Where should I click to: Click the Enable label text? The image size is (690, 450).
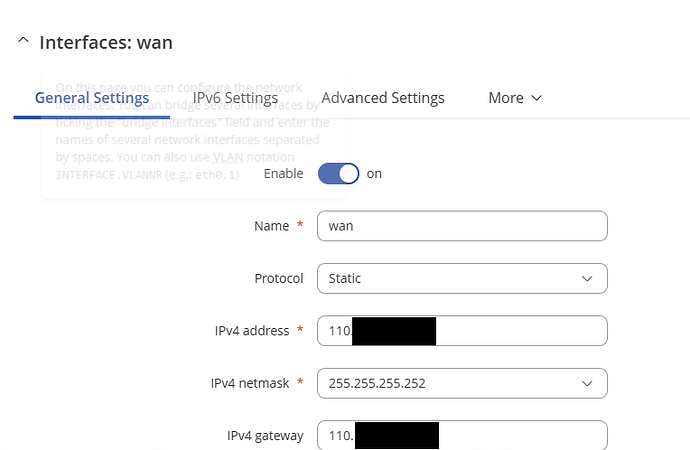click(283, 174)
